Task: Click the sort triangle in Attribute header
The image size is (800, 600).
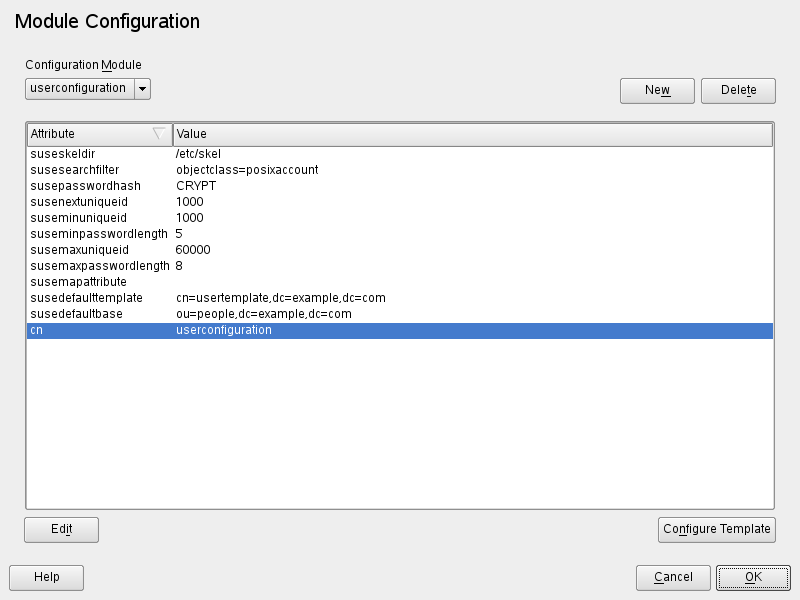Action: coord(158,134)
